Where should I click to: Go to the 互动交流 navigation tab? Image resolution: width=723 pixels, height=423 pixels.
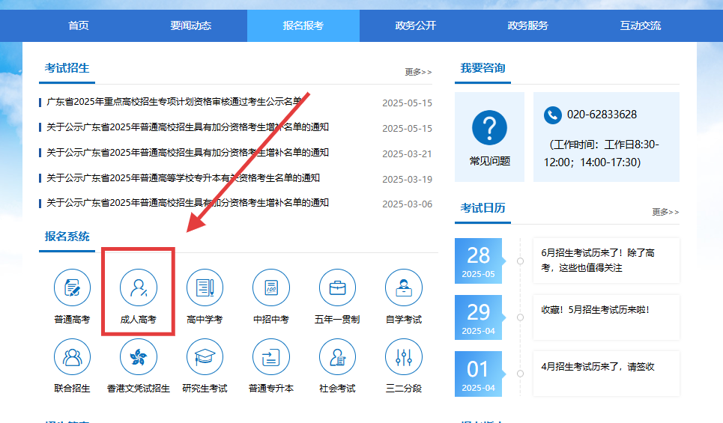(641, 25)
